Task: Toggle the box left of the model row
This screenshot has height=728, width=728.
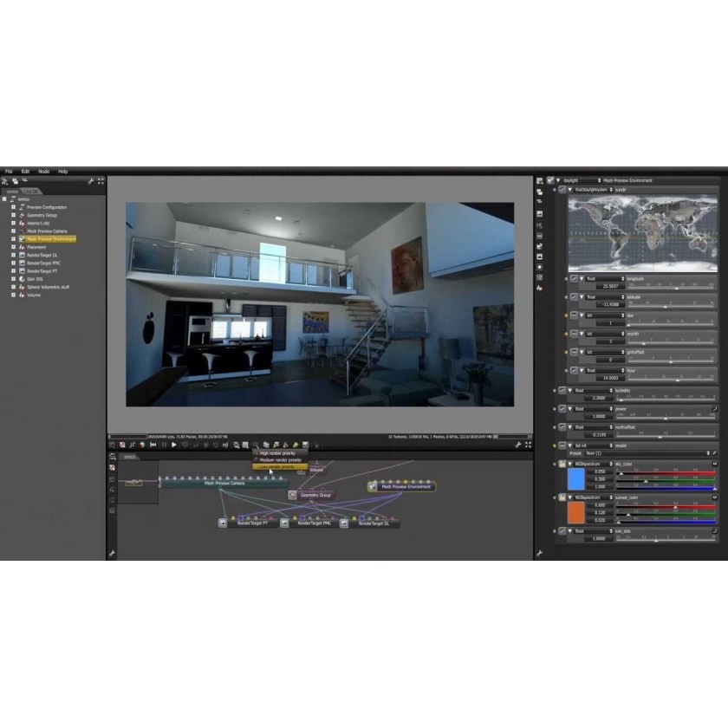Action: pyautogui.click(x=562, y=445)
